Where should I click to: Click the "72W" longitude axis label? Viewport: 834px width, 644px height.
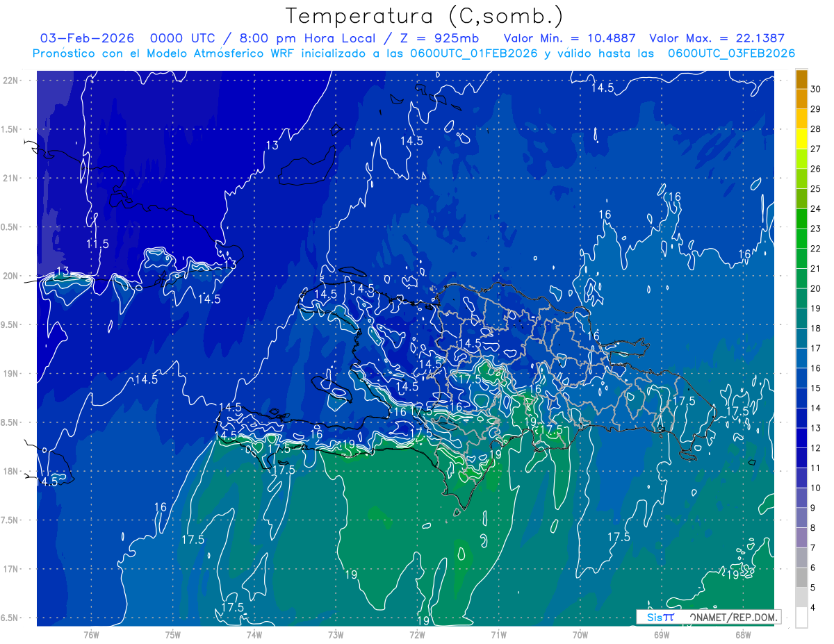(x=417, y=635)
